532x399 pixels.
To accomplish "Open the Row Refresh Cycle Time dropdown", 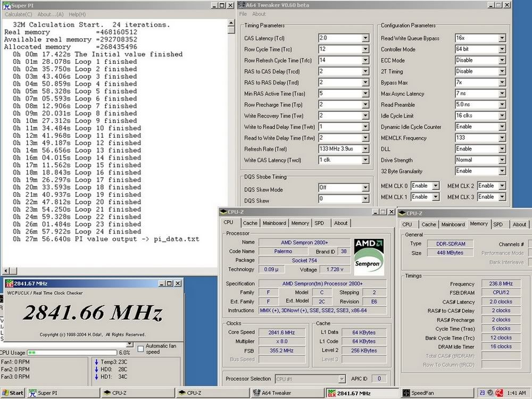I will pos(365,61).
